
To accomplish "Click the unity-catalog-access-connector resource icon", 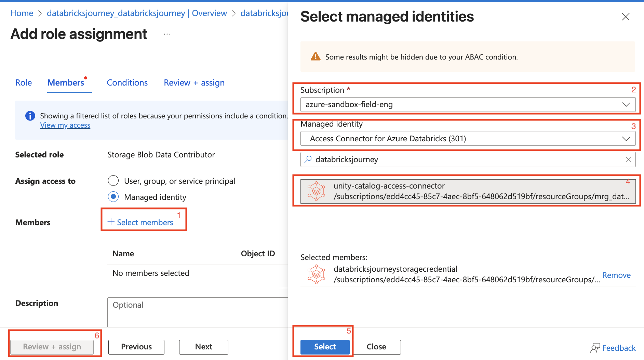I will [x=316, y=191].
